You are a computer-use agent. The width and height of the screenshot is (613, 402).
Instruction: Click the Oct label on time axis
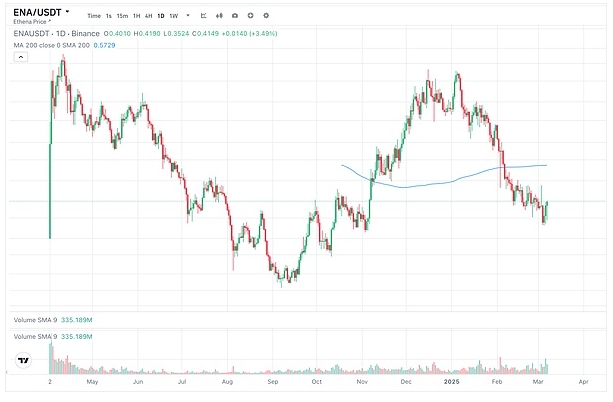(317, 382)
